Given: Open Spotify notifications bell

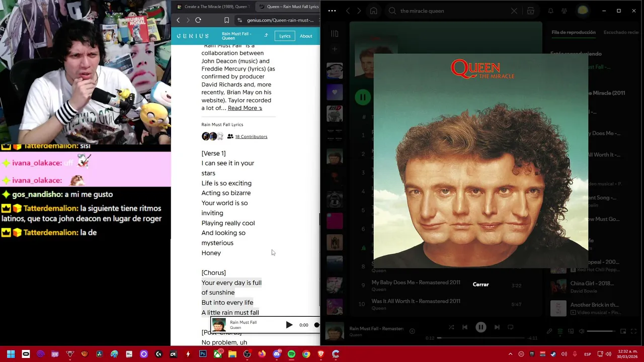Looking at the screenshot, I should coord(550,11).
